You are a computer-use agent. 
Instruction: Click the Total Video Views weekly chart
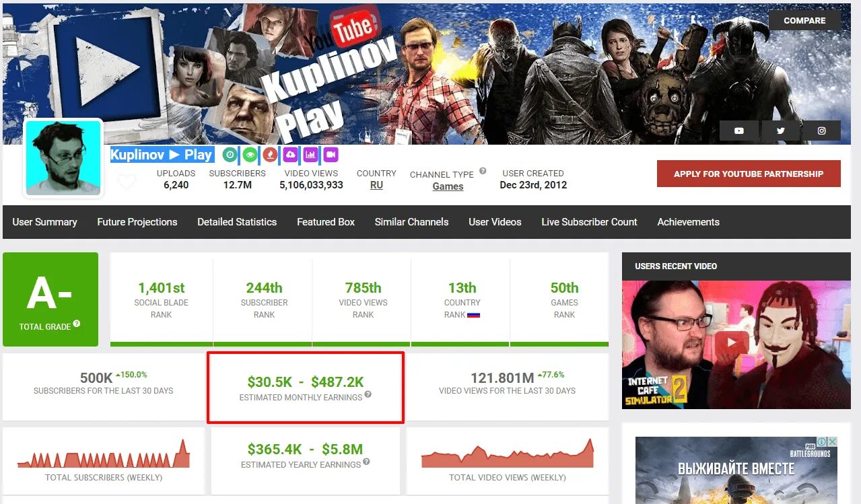click(x=507, y=454)
